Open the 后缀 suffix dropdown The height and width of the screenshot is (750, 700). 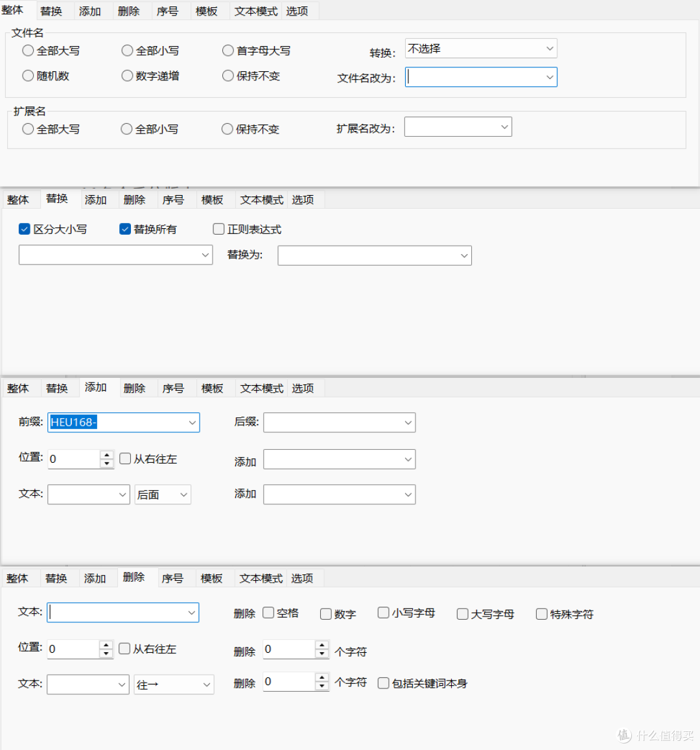pos(340,423)
